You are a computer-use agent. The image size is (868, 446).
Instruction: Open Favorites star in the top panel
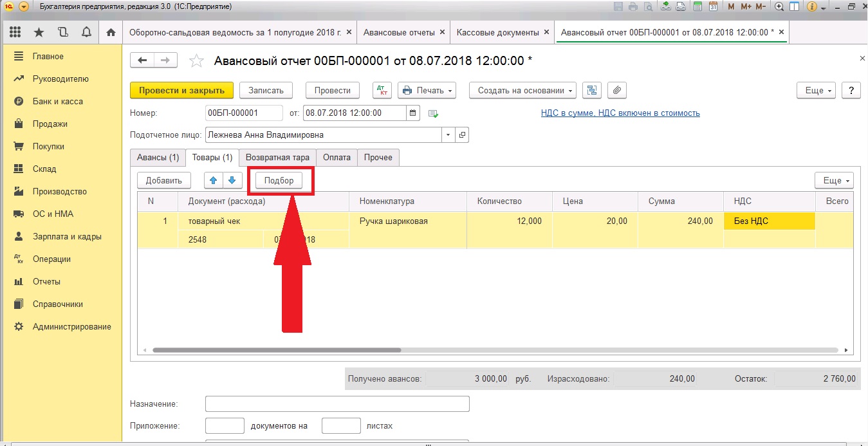click(x=39, y=32)
